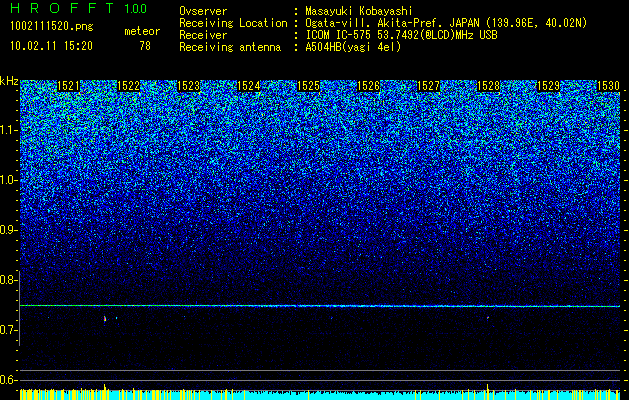The width and height of the screenshot is (629, 400).
Task: Click the 0.9 frequency axis label
Action: point(8,230)
